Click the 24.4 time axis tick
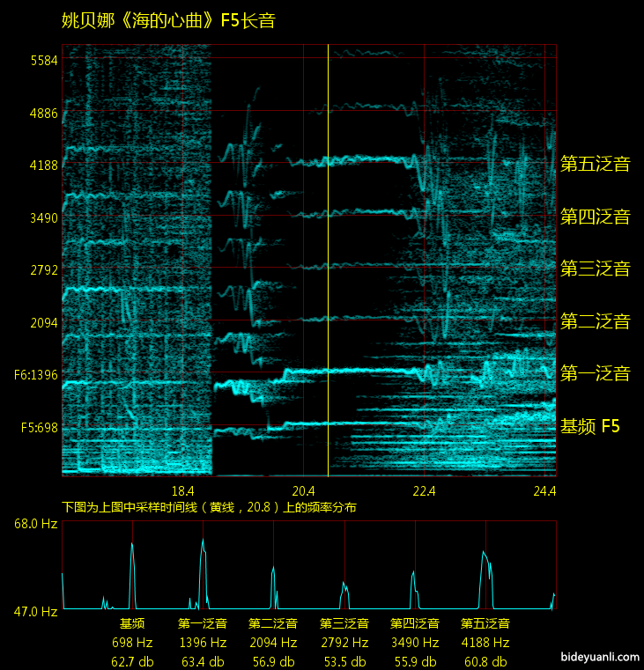The height and width of the screenshot is (670, 644). pos(544,491)
